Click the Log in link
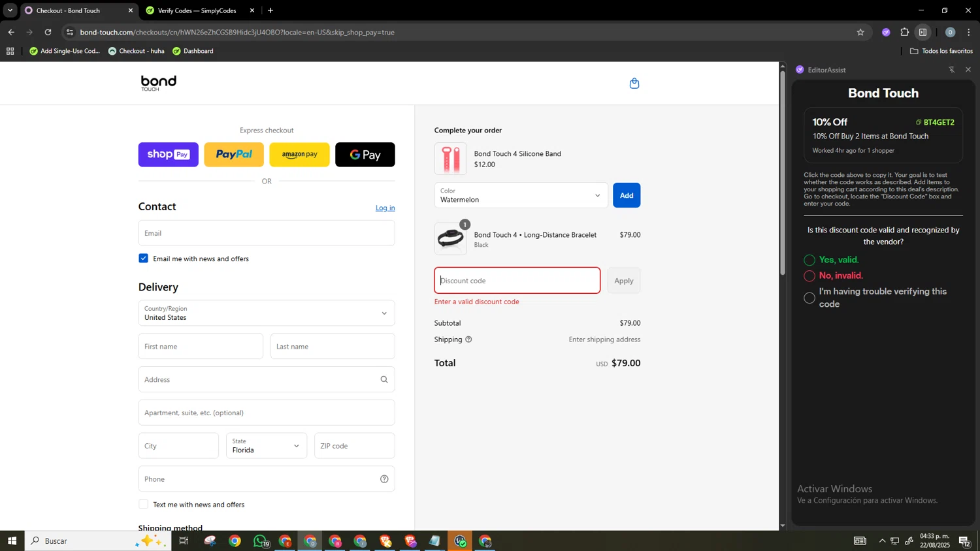980x551 pixels. (385, 208)
